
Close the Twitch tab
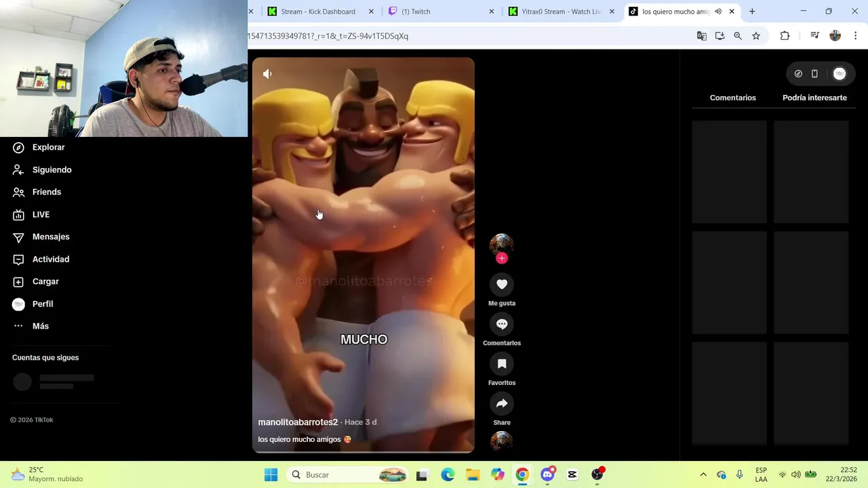click(492, 12)
